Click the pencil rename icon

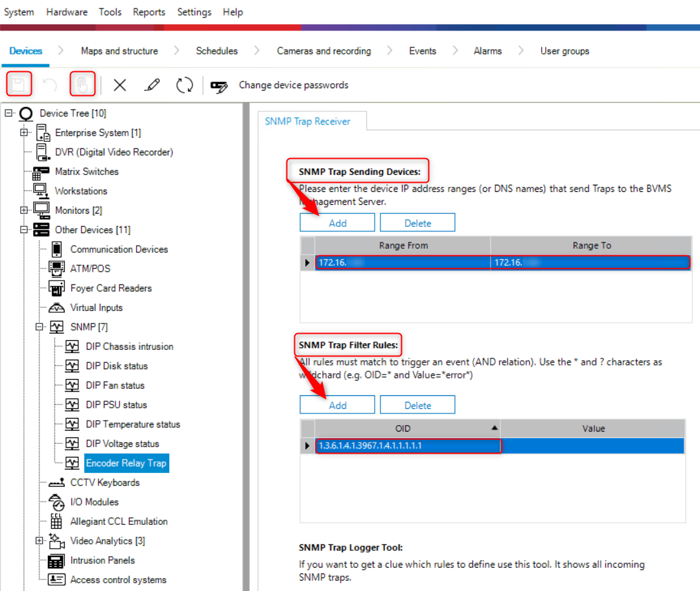click(152, 85)
